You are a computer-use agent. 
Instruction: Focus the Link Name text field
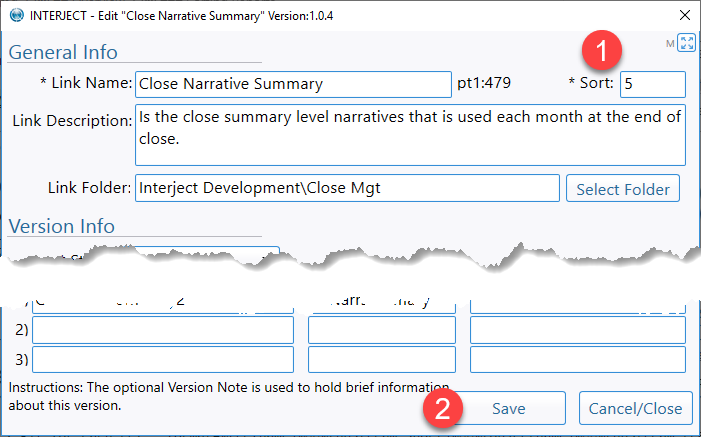[x=293, y=84]
